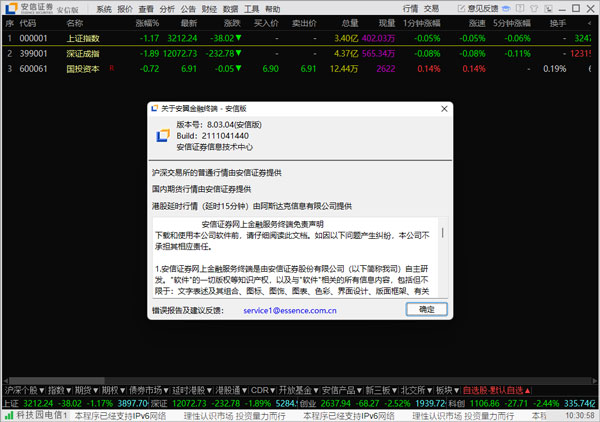Screen dimensions: 600x422
Task: Click the 意见反馈 link
Action: [483, 8]
